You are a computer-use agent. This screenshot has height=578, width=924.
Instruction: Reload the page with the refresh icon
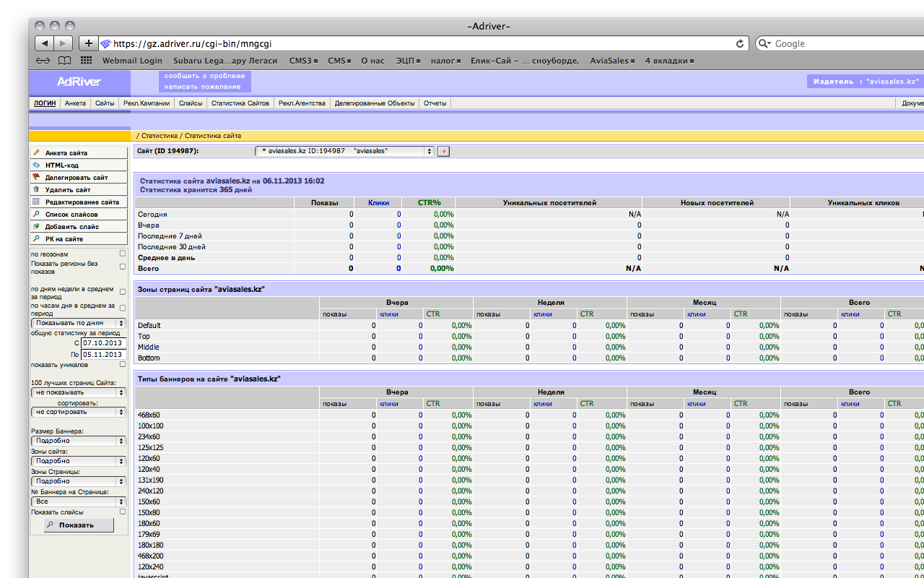[x=740, y=43]
